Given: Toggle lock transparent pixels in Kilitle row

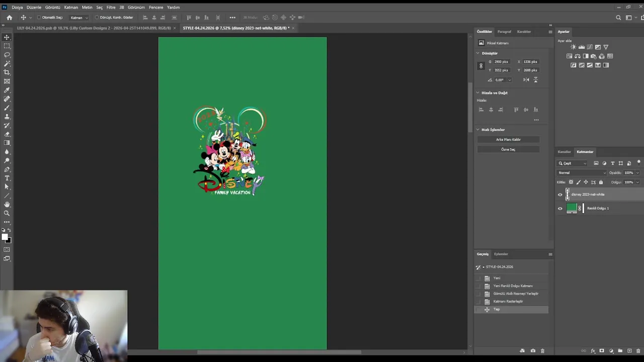Looking at the screenshot, I should coord(571,182).
